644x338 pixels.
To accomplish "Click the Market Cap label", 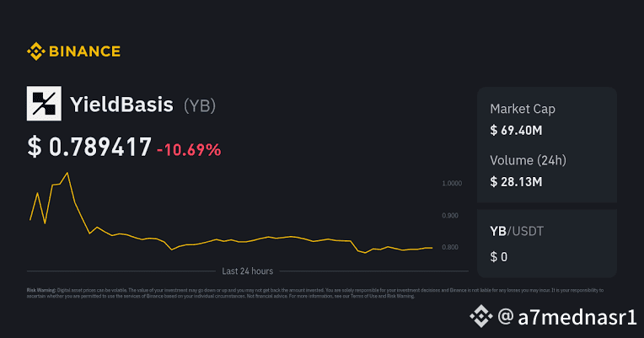I will [x=523, y=109].
